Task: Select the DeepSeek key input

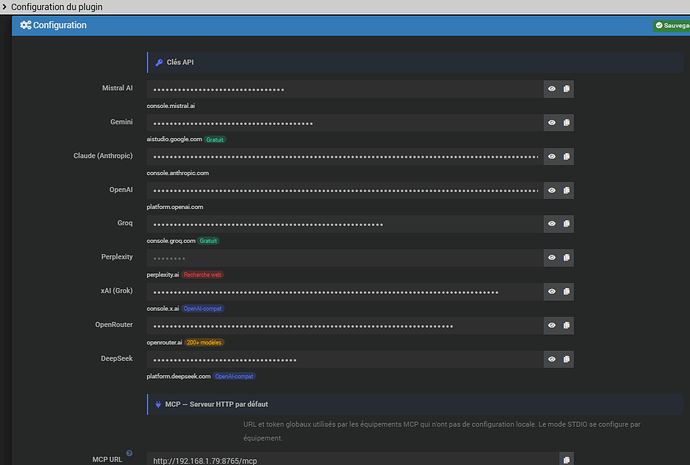Action: [x=345, y=359]
